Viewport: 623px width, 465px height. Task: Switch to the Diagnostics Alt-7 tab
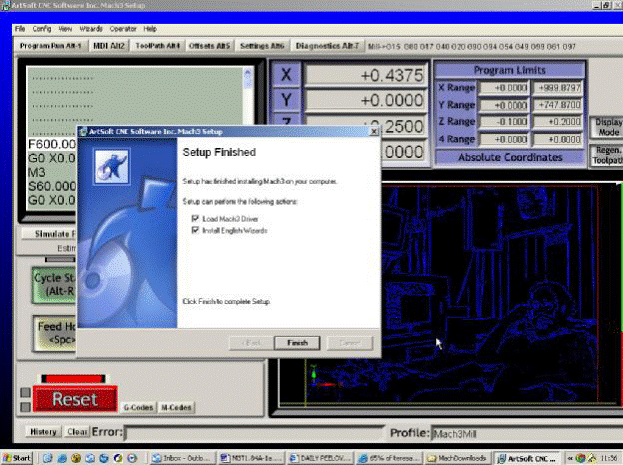click(x=327, y=46)
